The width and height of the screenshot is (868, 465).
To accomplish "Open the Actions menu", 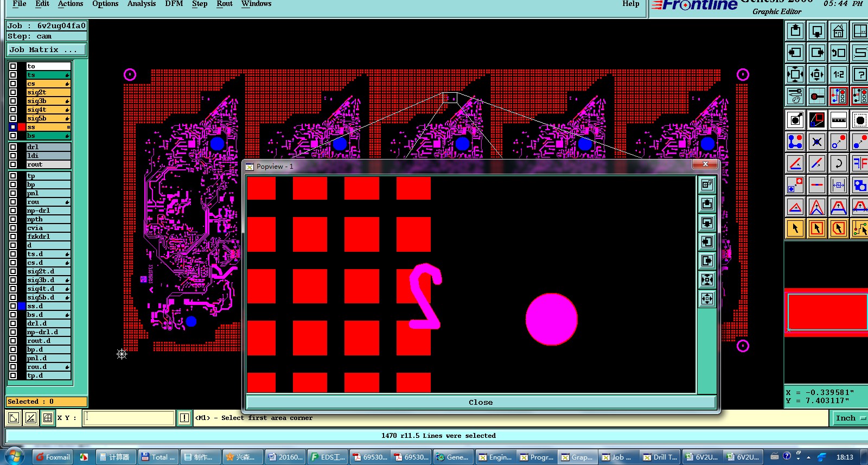I will 71,4.
